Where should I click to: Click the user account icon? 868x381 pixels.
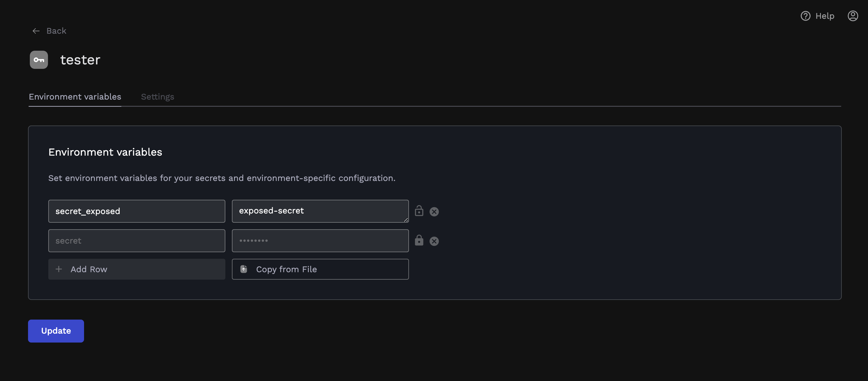tap(853, 16)
